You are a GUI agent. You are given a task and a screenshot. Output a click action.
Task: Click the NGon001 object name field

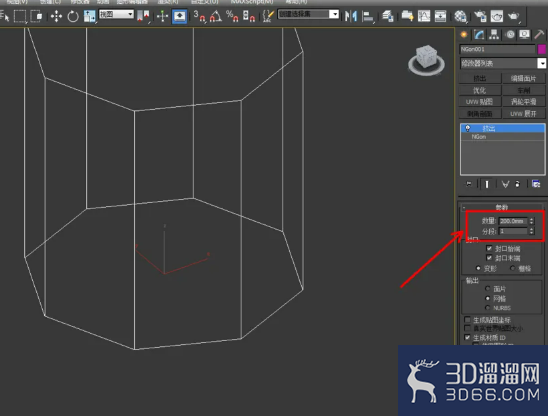pyautogui.click(x=497, y=49)
